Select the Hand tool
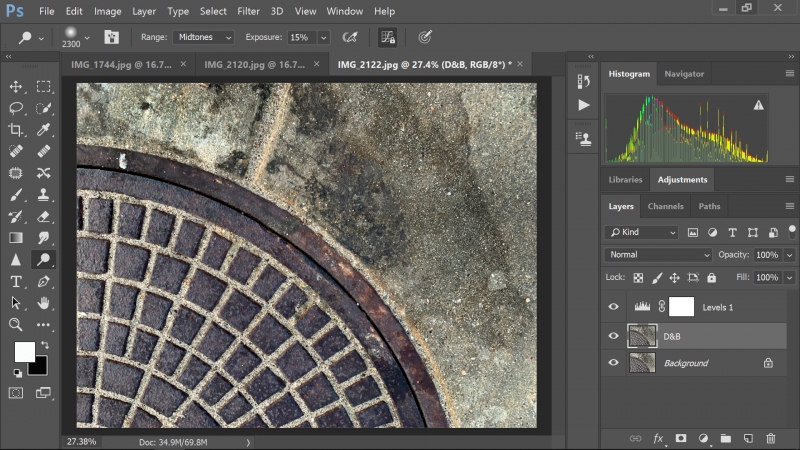The width and height of the screenshot is (800, 450). click(x=43, y=303)
